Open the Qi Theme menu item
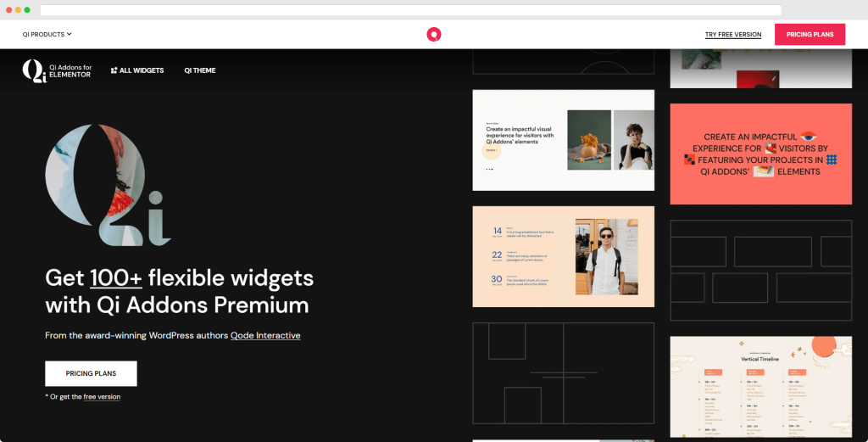This screenshot has height=442, width=868. point(200,70)
